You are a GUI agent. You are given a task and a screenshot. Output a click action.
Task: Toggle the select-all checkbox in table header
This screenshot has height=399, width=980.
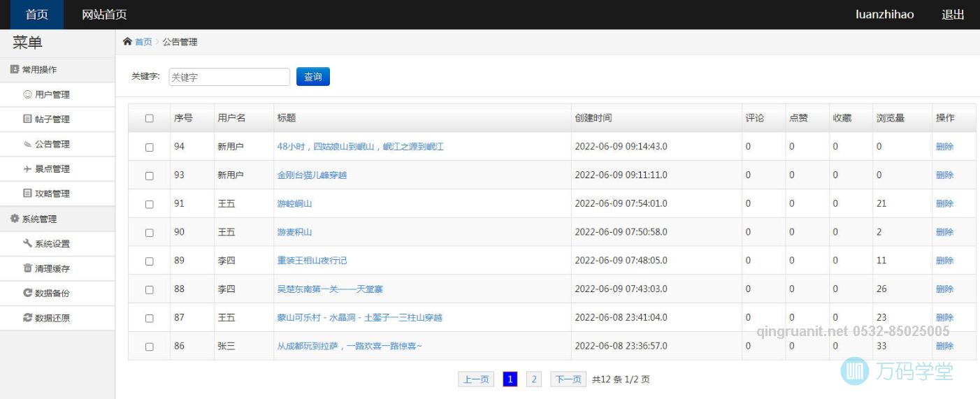click(149, 118)
